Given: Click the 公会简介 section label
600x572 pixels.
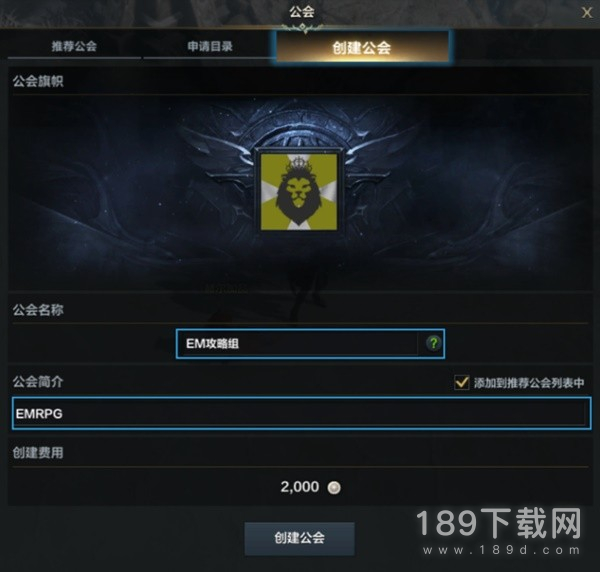Looking at the screenshot, I should 38,381.
